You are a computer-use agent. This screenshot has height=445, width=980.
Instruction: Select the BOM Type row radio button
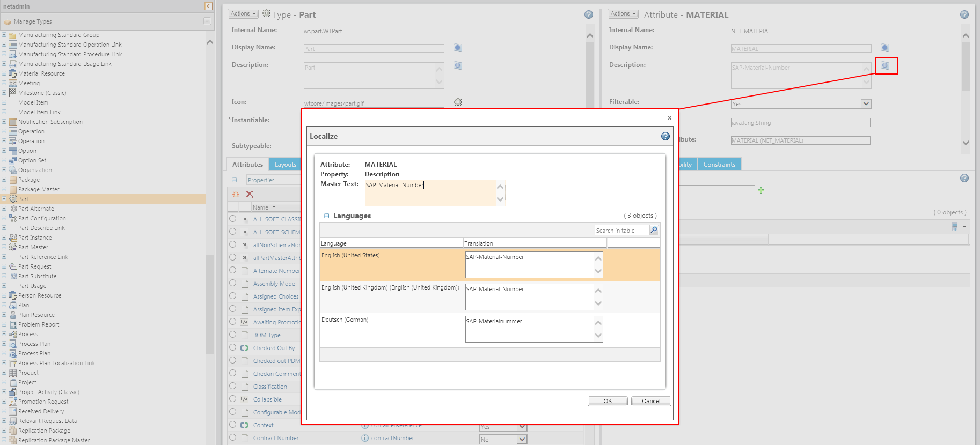233,335
